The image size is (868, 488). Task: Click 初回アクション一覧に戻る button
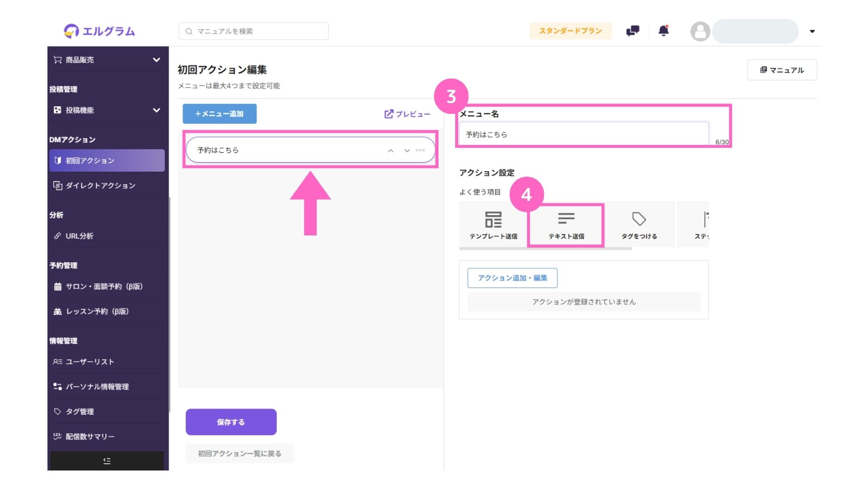(x=240, y=453)
